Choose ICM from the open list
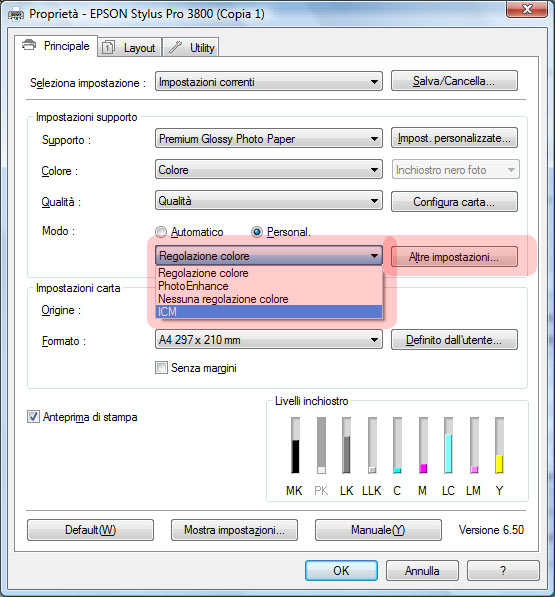Screen dimensions: 555x597 pyautogui.click(x=269, y=312)
